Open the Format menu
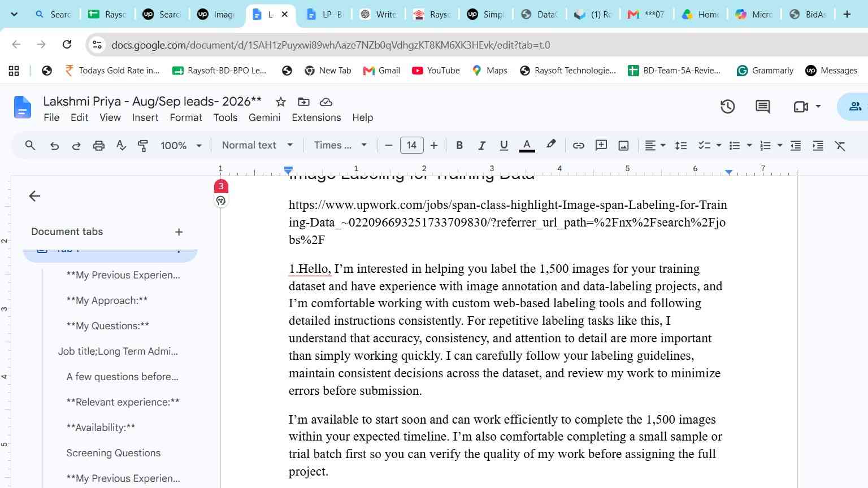Viewport: 868px width, 488px height. point(185,117)
